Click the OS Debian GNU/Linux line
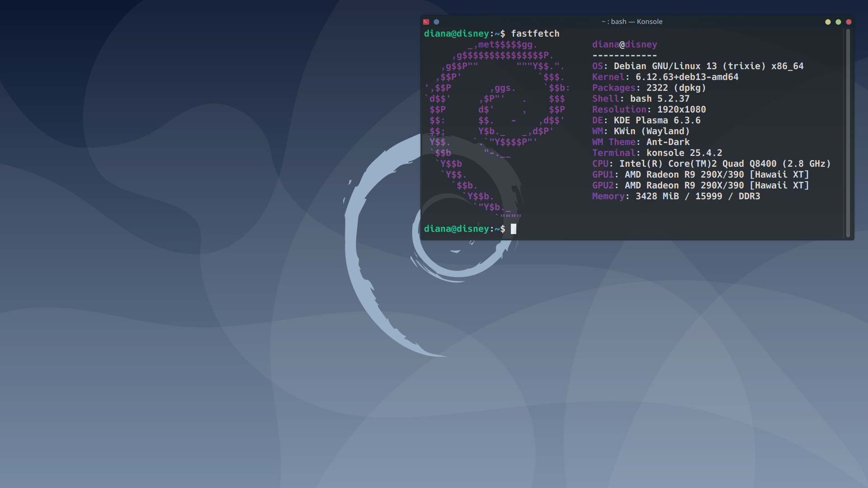Screen dimensions: 868x488 [698, 66]
